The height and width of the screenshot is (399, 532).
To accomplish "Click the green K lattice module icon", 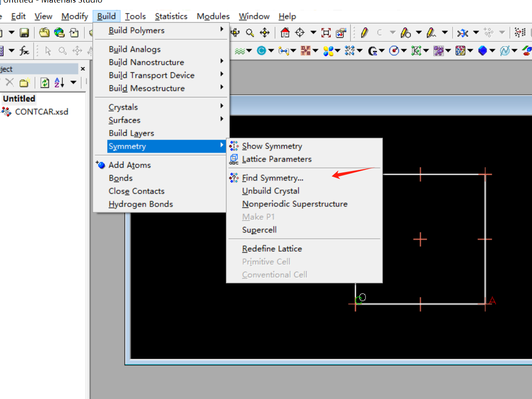I will pyautogui.click(x=417, y=51).
